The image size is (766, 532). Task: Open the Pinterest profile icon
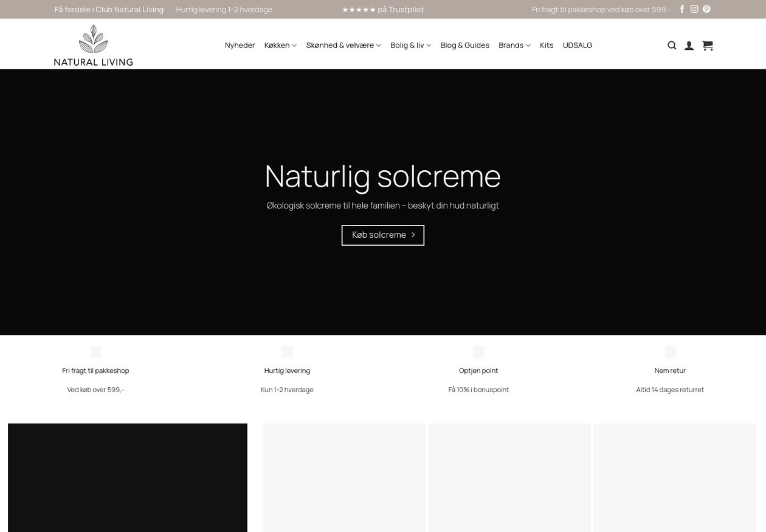(706, 9)
